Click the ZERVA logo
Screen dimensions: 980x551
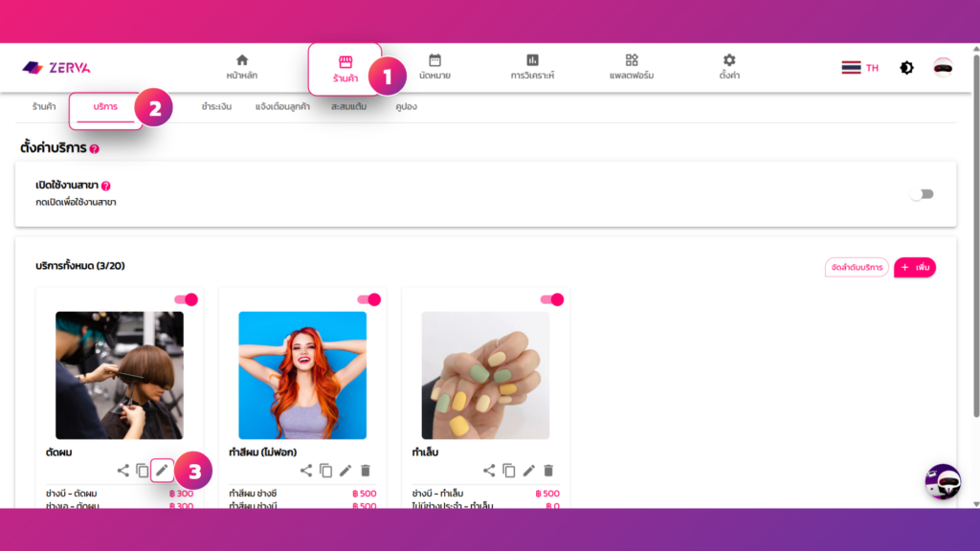(56, 68)
